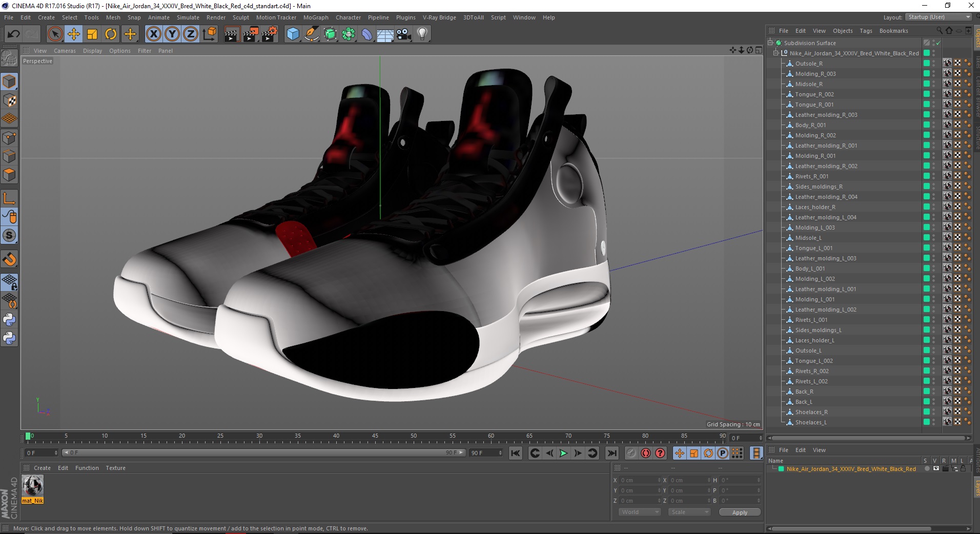Open the World coordinate dropdown
Viewport: 980px width, 534px height.
pos(639,512)
